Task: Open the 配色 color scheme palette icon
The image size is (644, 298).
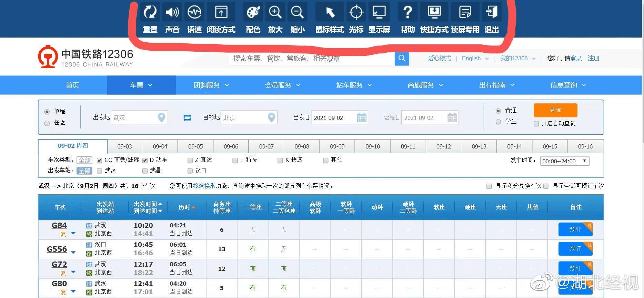Action: click(253, 13)
